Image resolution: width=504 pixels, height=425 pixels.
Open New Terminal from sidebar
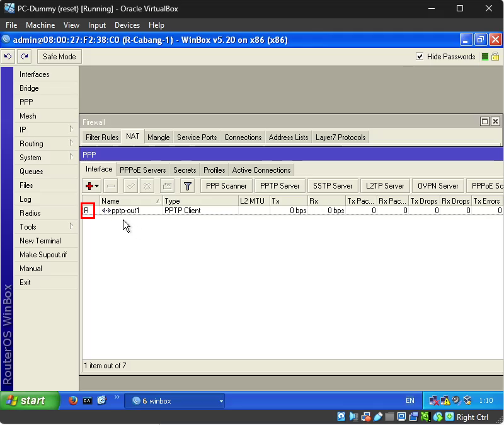click(46, 241)
